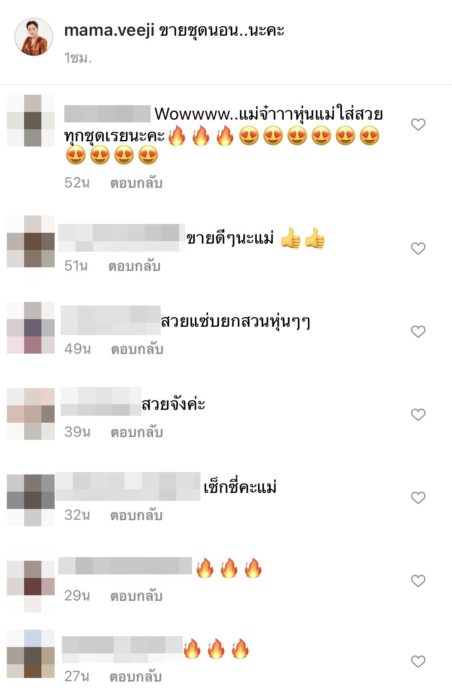Open blurred avatar of the first commenter
The height and width of the screenshot is (696, 452).
31,120
